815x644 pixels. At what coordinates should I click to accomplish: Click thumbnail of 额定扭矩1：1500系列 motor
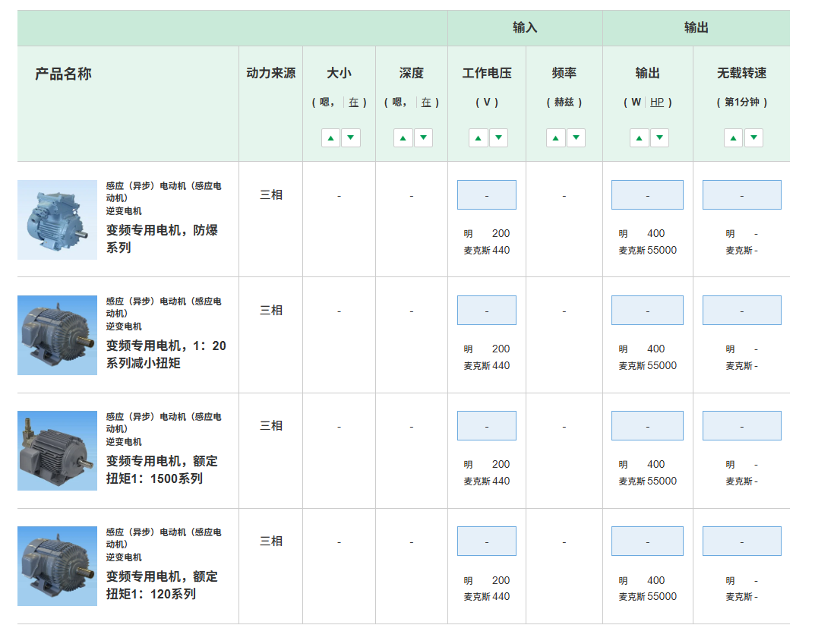click(x=58, y=450)
